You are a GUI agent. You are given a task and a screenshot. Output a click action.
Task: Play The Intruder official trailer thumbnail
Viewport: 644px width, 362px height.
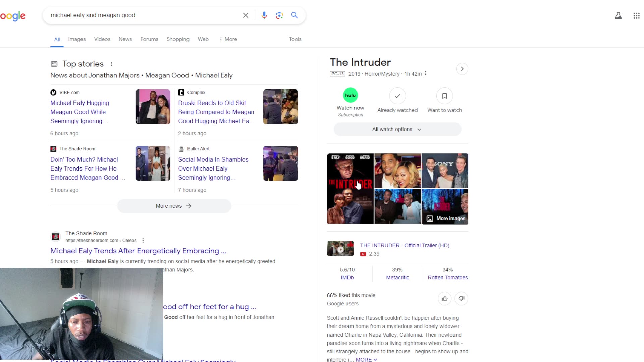[x=340, y=249]
